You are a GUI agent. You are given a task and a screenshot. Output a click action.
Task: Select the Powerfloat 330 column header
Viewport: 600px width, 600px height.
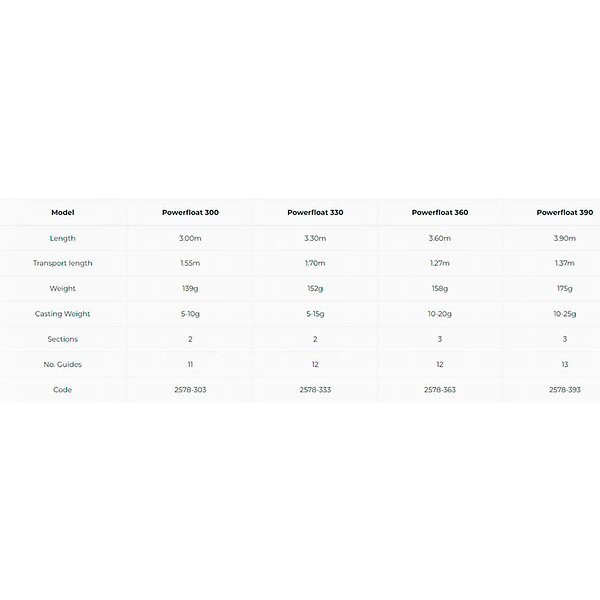coord(315,213)
